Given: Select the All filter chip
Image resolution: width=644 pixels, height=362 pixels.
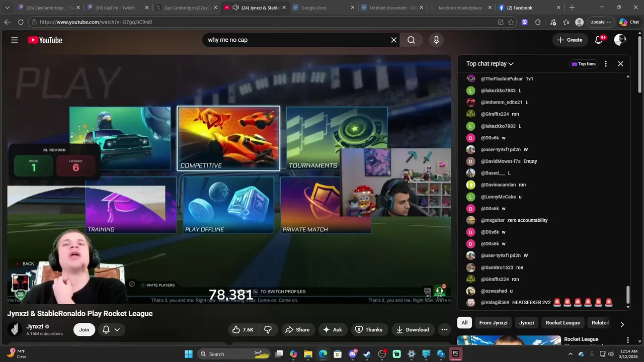Looking at the screenshot, I should tap(464, 323).
